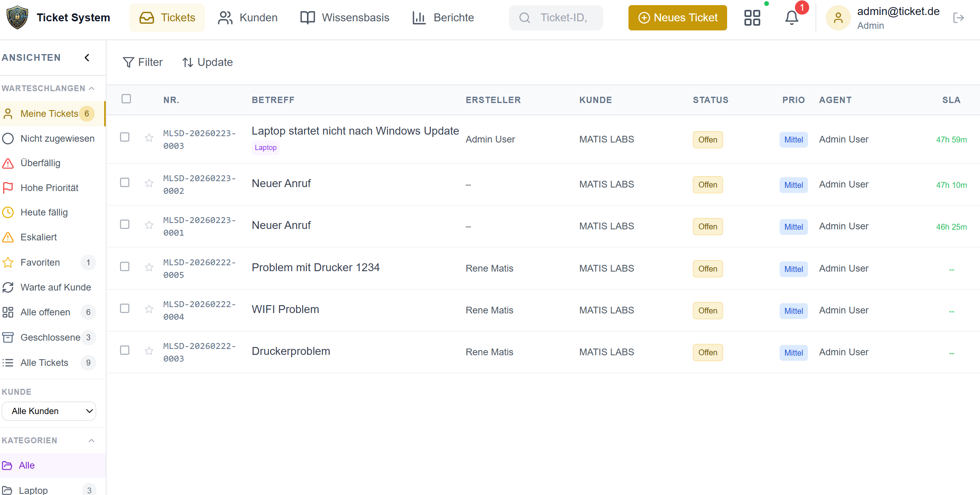
Task: Click the Offen status badge on Druckerproblem
Action: click(x=707, y=352)
